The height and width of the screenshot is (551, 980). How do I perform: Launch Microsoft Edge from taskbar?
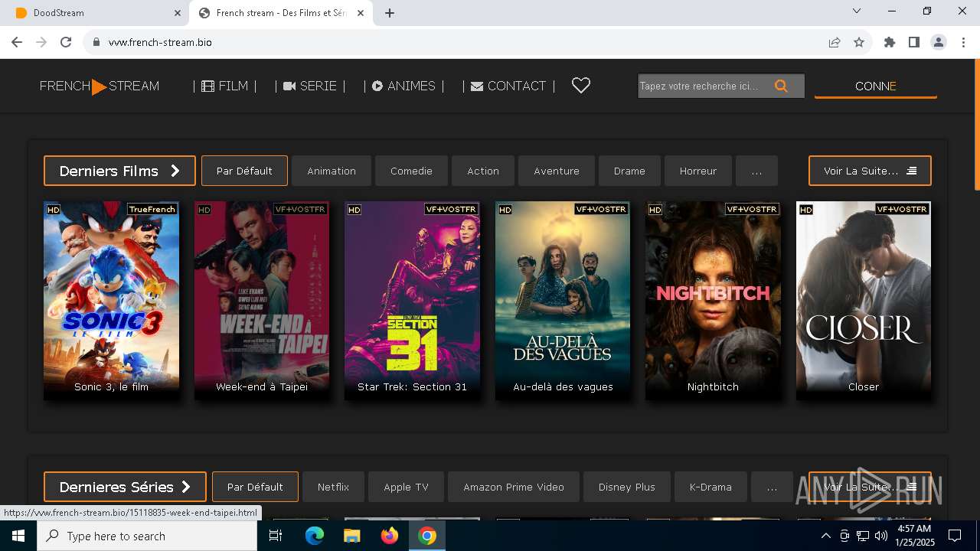tap(315, 536)
